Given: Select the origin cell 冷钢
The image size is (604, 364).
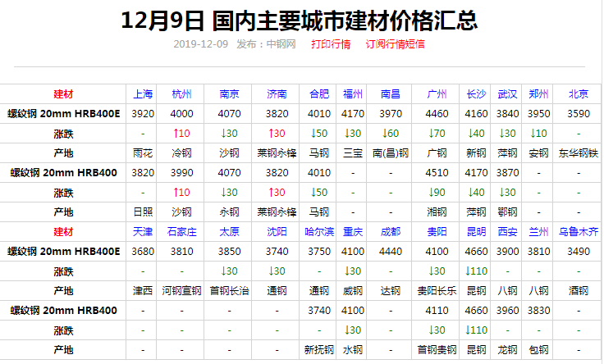Looking at the screenshot, I should (181, 153).
